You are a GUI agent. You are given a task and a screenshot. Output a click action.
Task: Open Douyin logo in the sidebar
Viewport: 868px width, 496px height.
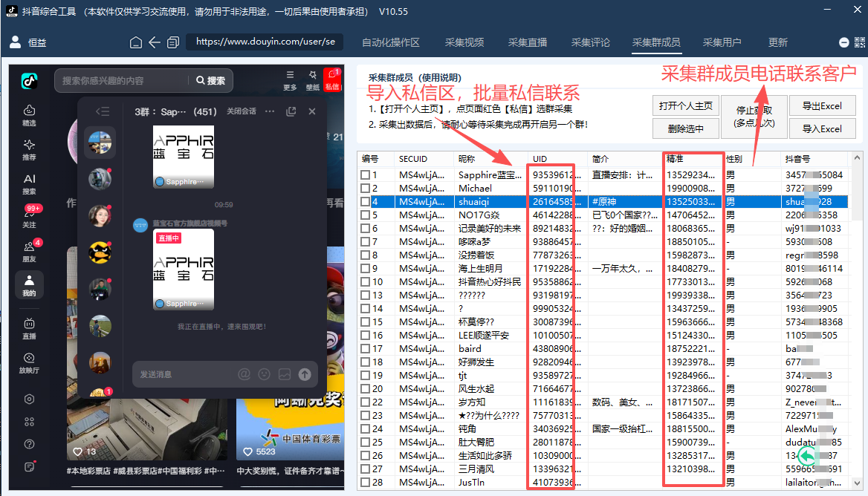tap(29, 81)
